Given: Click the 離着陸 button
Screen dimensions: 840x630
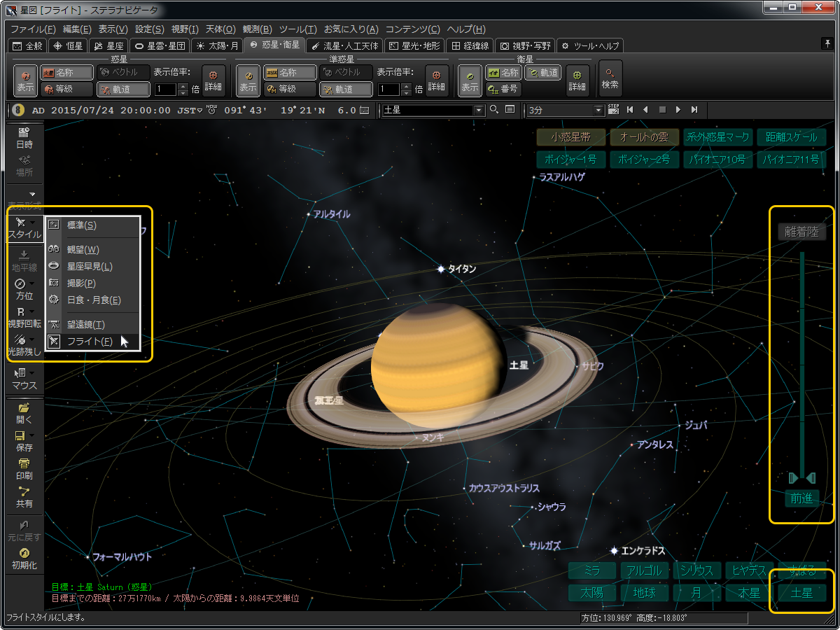Looking at the screenshot, I should [x=802, y=232].
